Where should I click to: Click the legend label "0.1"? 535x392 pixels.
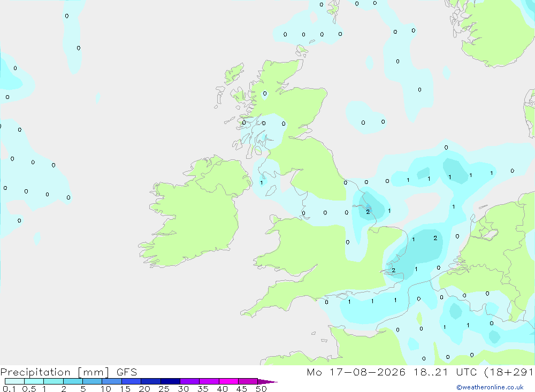pyautogui.click(x=9, y=389)
